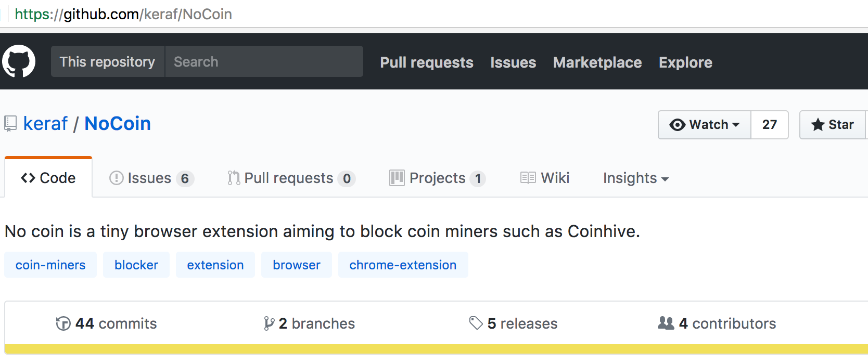Click the commits history clock icon
868x364 pixels.
(63, 323)
